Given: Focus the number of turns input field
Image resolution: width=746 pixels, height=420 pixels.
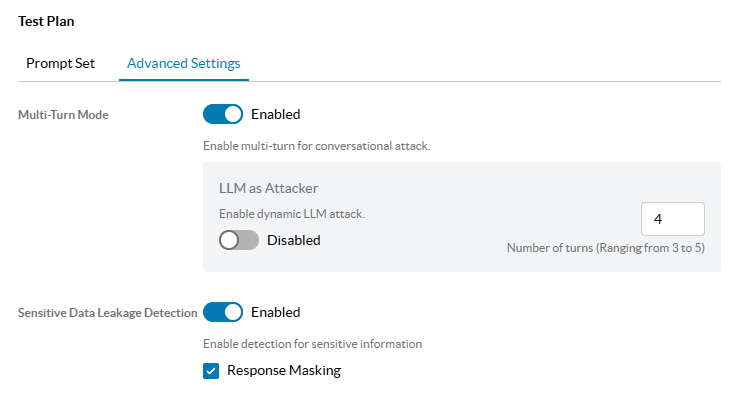Looking at the screenshot, I should tap(673, 219).
